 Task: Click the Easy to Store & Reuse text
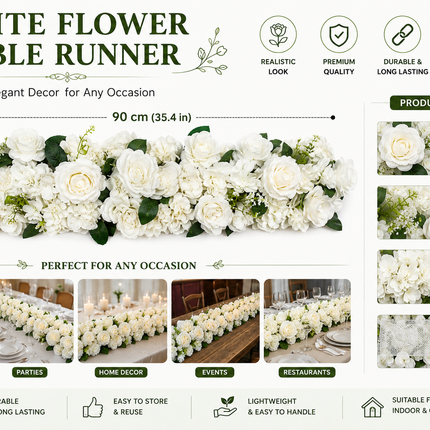(x=140, y=406)
